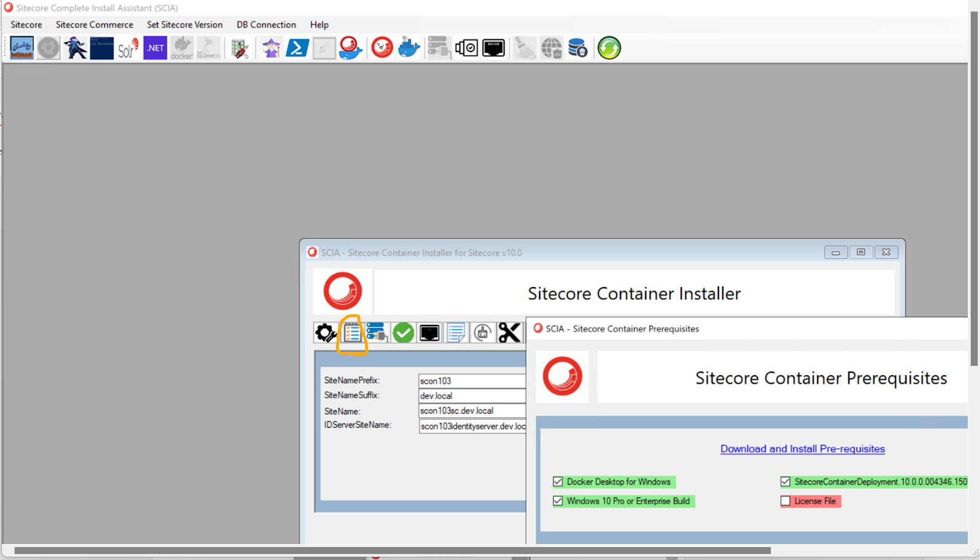The width and height of the screenshot is (980, 560).
Task: Open the blue PowerShell toolbar icon
Action: [297, 48]
